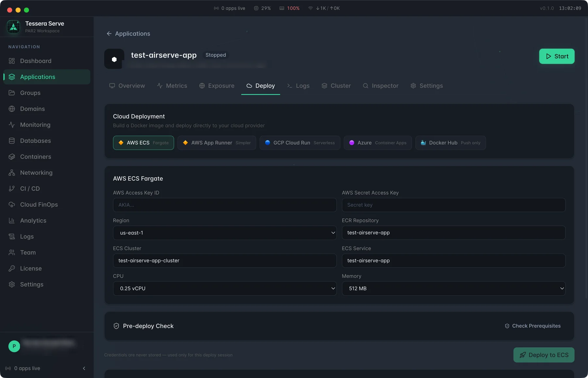Start the test-airserve-app
This screenshot has width=588, height=378.
pos(557,56)
